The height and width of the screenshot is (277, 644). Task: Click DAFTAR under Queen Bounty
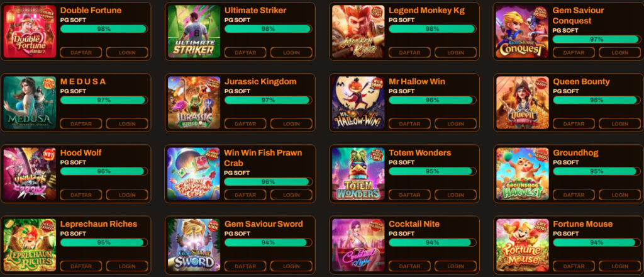coord(574,123)
